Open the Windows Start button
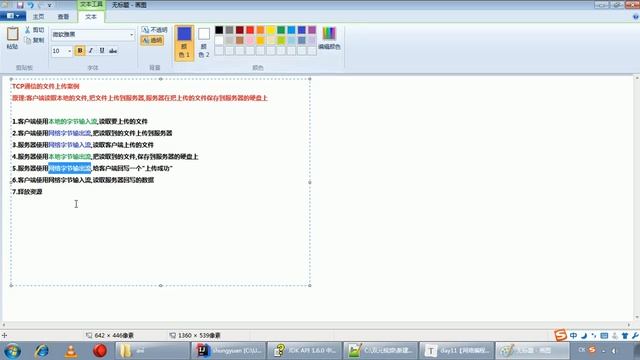Image resolution: width=640 pixels, height=360 pixels. pyautogui.click(x=13, y=351)
